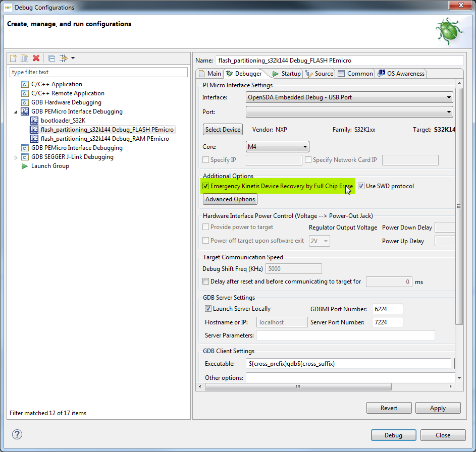Image resolution: width=476 pixels, height=452 pixels.
Task: Click the NXP icon in title bar
Action: pos(8,7)
